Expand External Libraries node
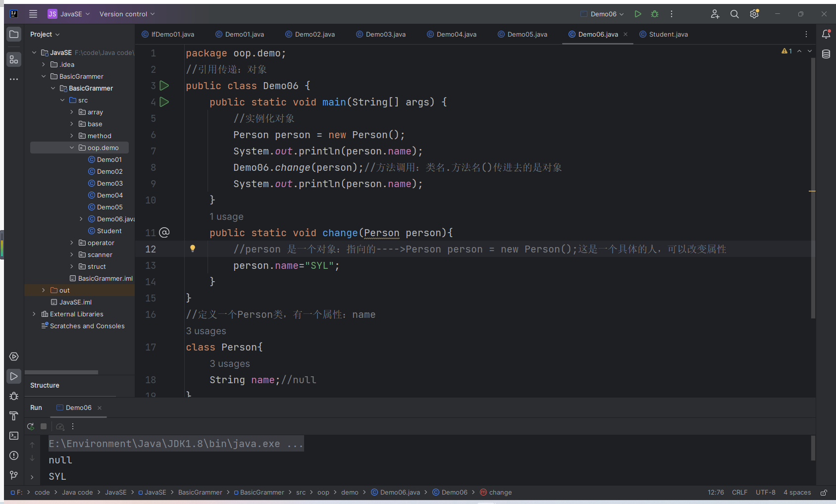 point(34,314)
